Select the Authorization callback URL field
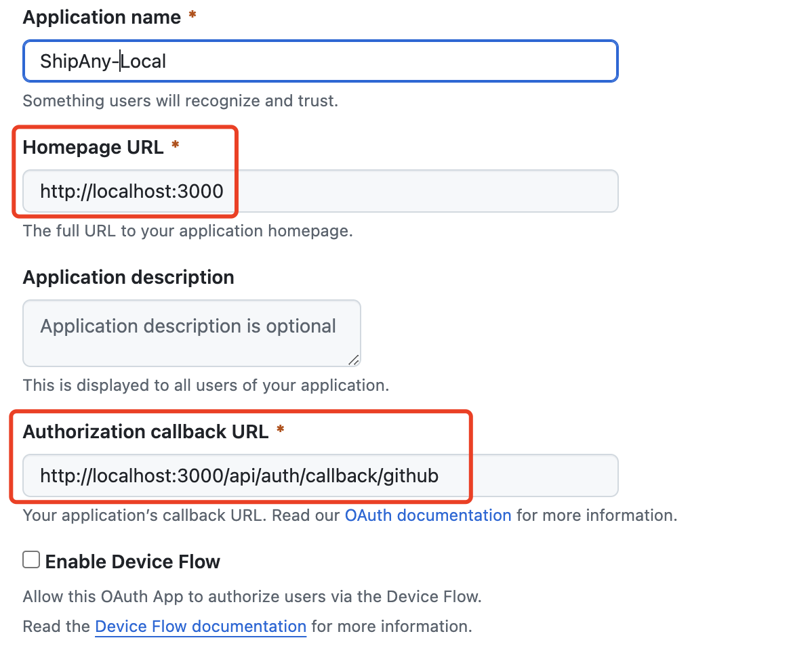 point(320,475)
